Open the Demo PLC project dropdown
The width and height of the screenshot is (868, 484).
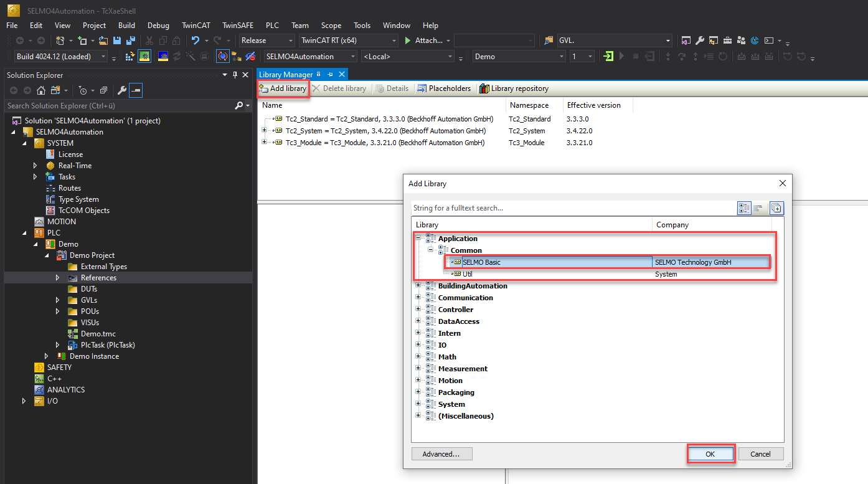tap(560, 57)
